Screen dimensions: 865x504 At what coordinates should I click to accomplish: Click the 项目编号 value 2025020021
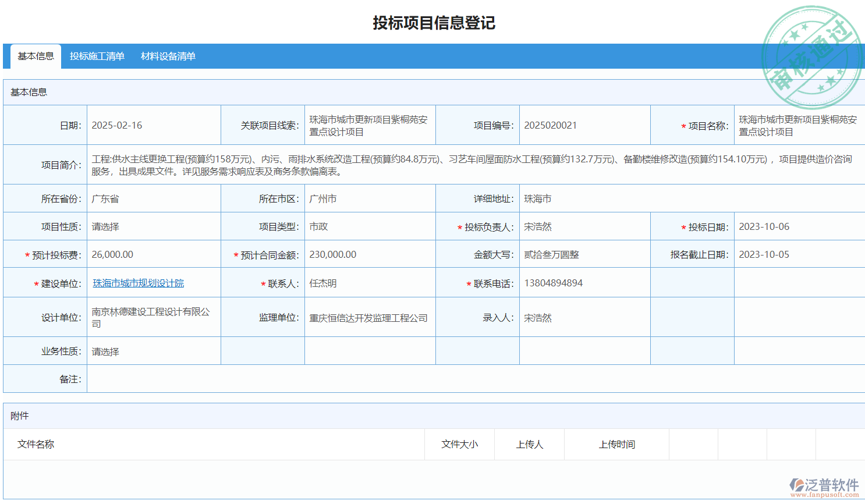tap(584, 126)
